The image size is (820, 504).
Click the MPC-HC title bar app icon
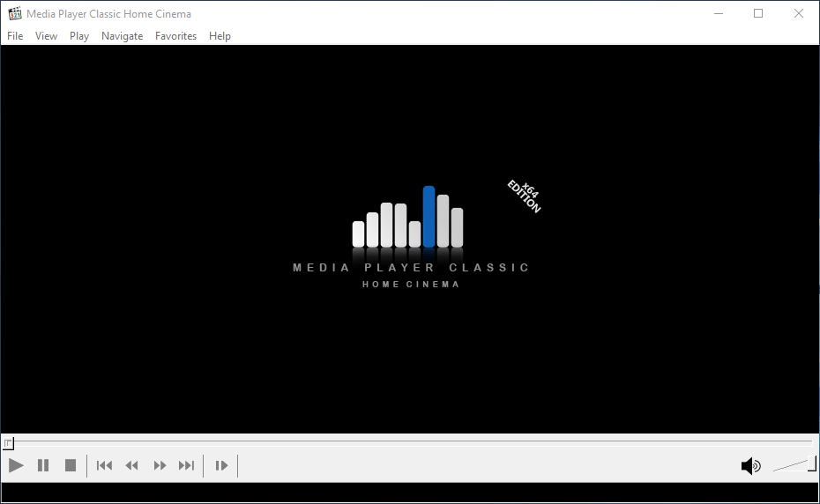pyautogui.click(x=15, y=13)
